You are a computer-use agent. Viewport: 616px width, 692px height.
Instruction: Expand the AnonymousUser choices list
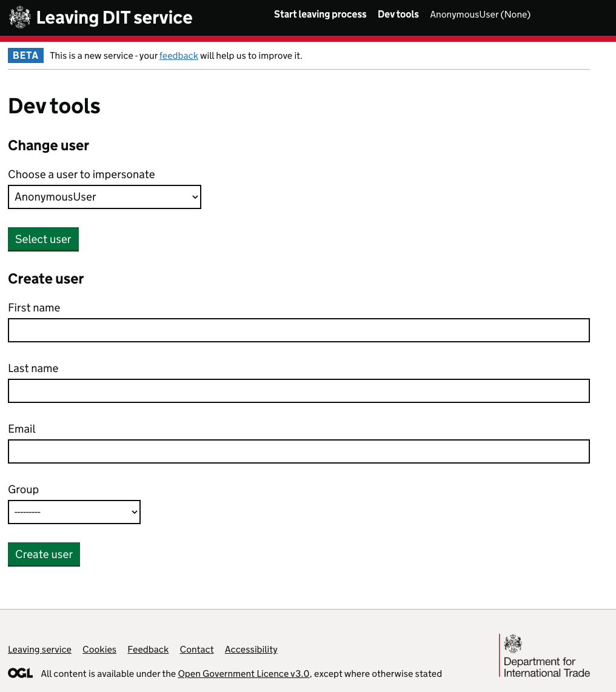[x=104, y=196]
